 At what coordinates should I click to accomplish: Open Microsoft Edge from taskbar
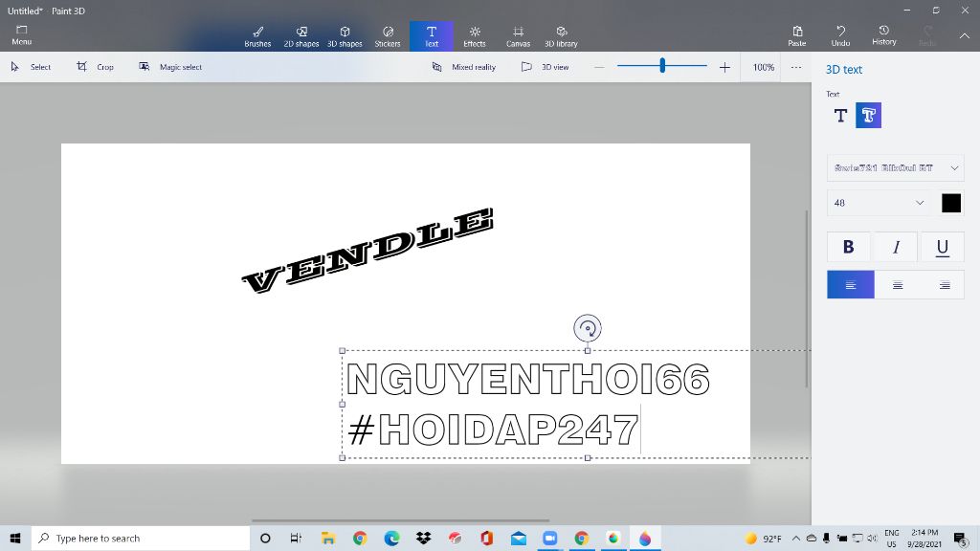(391, 538)
